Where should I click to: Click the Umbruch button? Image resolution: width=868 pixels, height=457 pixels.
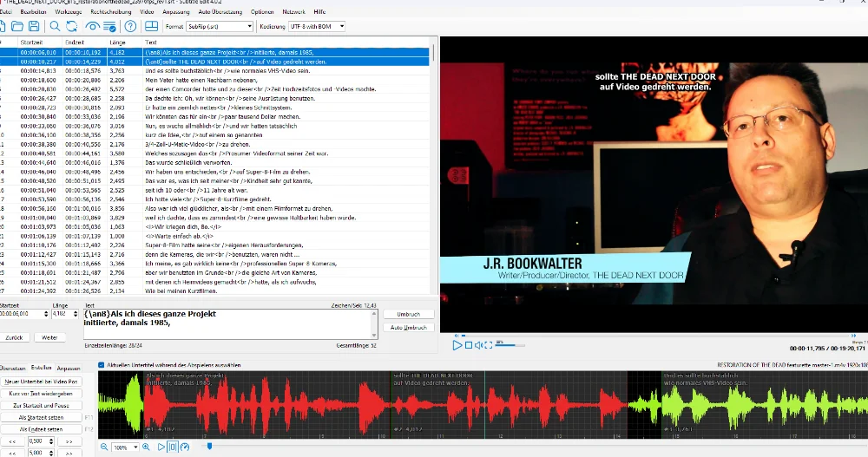click(x=409, y=314)
